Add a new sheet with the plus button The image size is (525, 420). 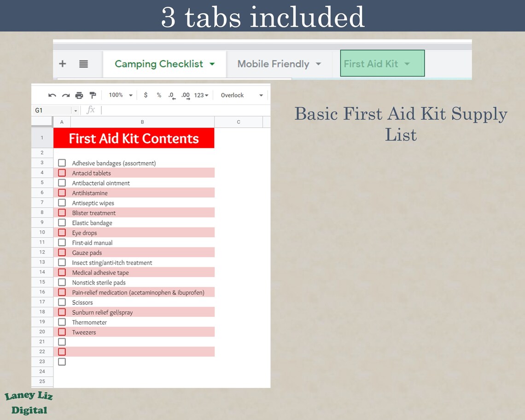click(x=62, y=64)
